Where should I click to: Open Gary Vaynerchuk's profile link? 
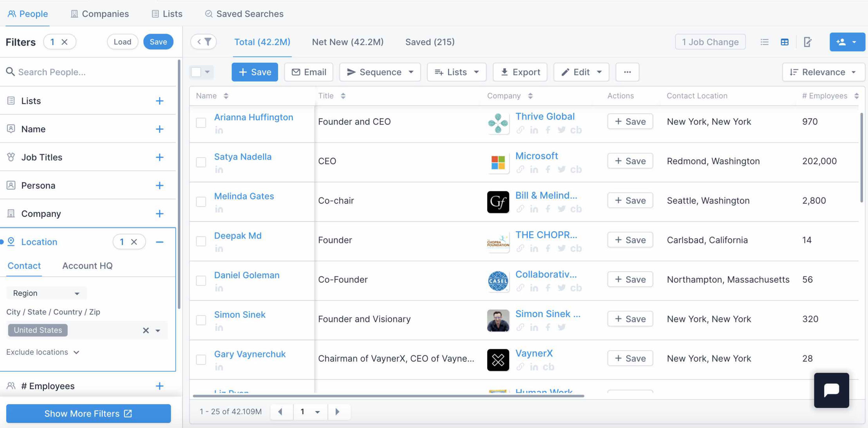250,354
